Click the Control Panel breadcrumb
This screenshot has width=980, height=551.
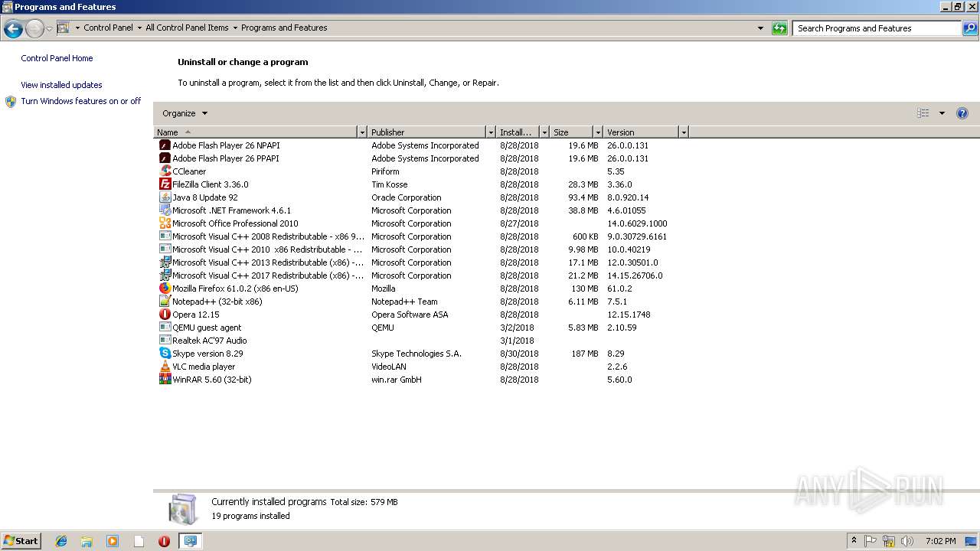point(108,28)
